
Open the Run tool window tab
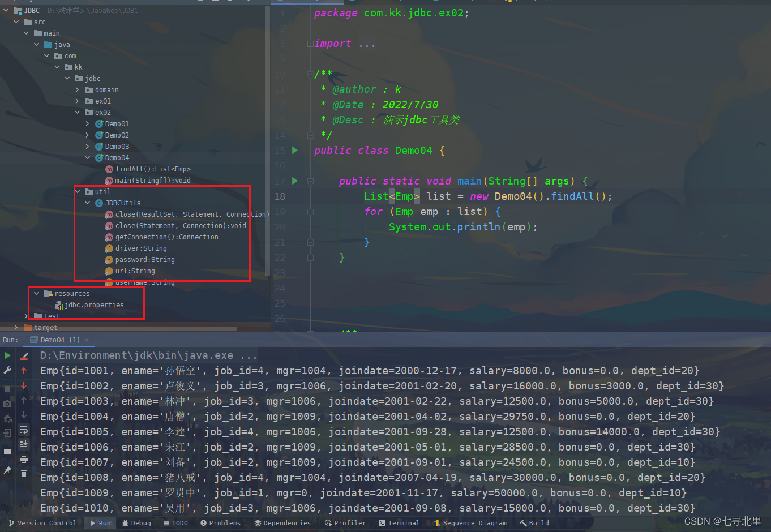pos(101,523)
